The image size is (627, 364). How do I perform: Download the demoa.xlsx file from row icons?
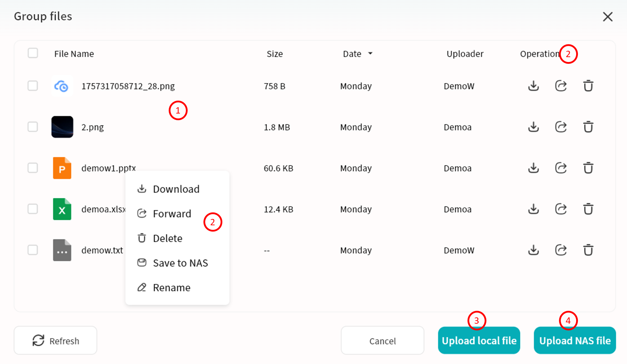pyautogui.click(x=533, y=209)
